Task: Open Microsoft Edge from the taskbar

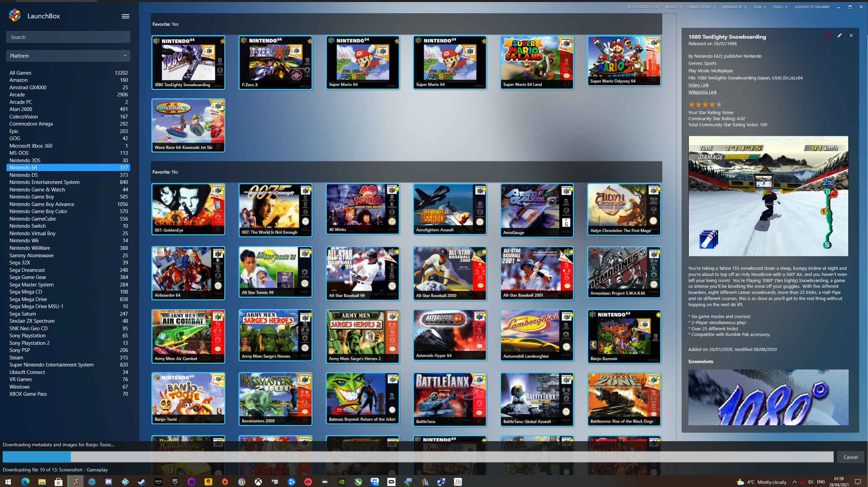Action: tap(25, 482)
